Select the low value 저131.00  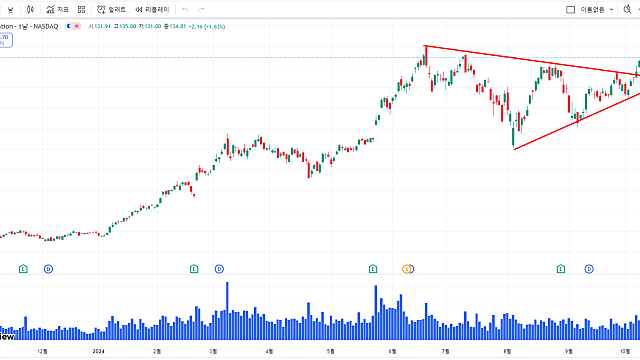[x=149, y=27]
